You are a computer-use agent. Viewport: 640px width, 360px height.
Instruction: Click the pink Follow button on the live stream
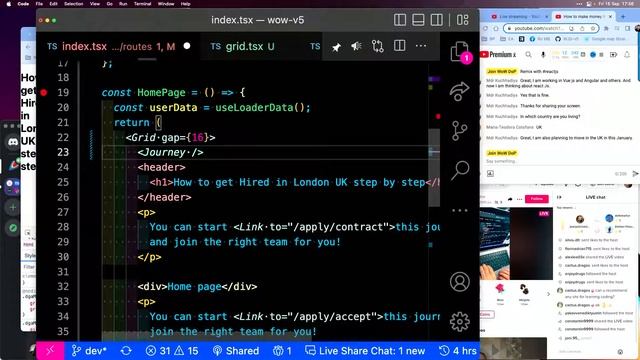point(536,199)
